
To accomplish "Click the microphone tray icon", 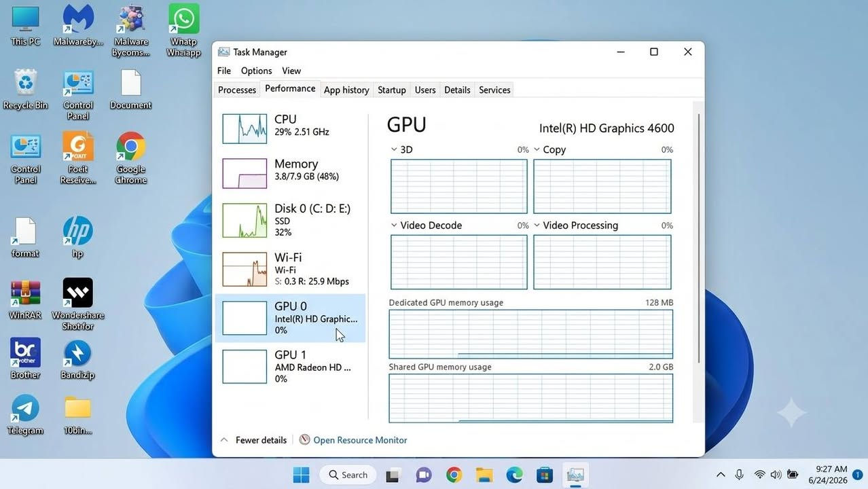I will pyautogui.click(x=740, y=475).
